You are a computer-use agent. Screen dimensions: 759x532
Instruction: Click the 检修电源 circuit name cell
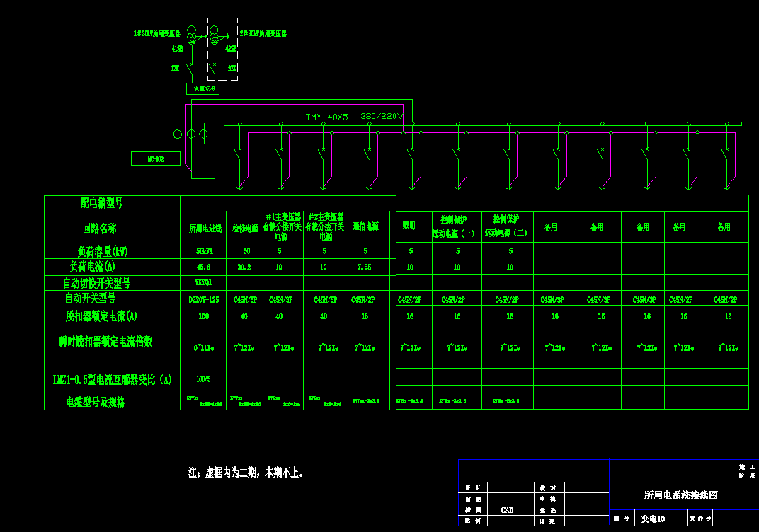245,229
